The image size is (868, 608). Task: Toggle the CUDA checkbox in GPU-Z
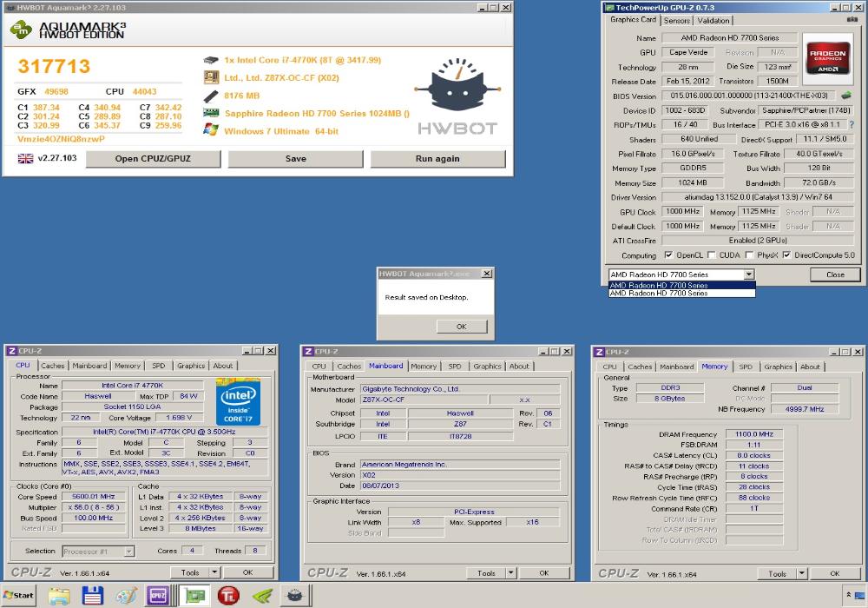click(712, 254)
